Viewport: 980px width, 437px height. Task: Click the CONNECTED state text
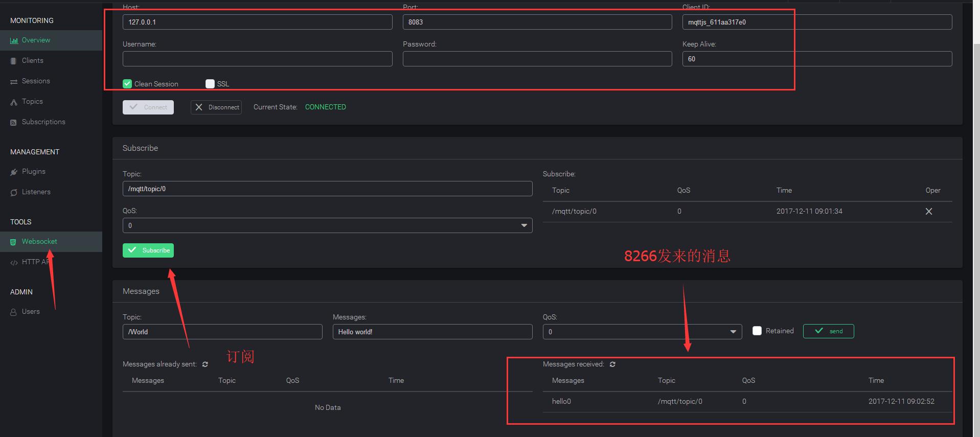(326, 107)
